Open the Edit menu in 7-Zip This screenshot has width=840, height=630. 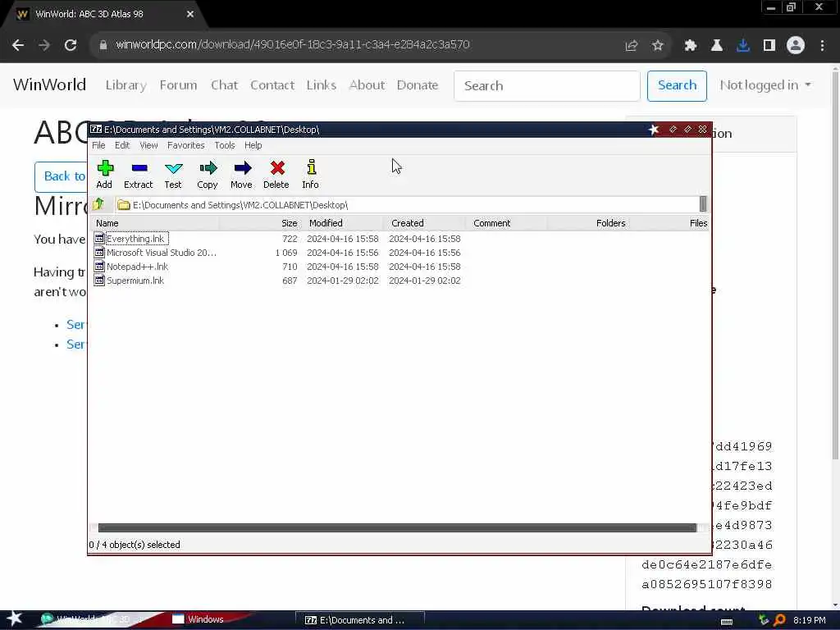click(x=122, y=145)
